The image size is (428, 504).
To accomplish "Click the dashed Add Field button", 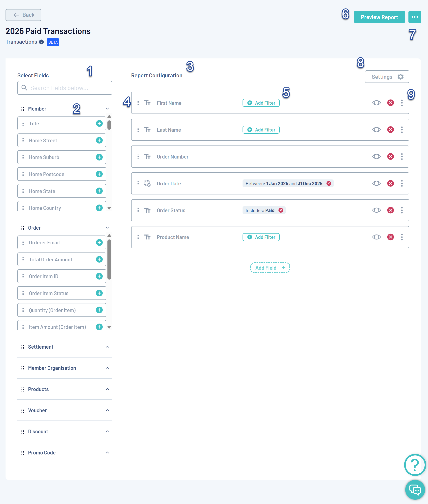I will tap(270, 268).
